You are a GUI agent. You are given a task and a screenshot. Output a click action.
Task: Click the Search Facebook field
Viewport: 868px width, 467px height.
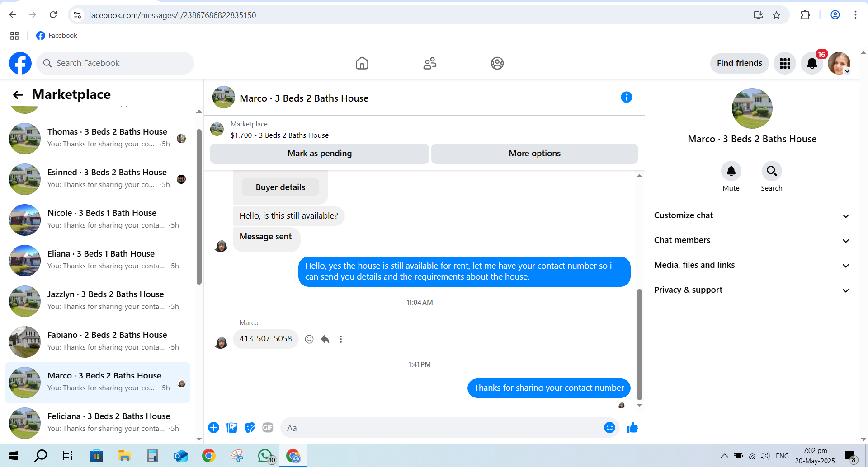click(115, 63)
